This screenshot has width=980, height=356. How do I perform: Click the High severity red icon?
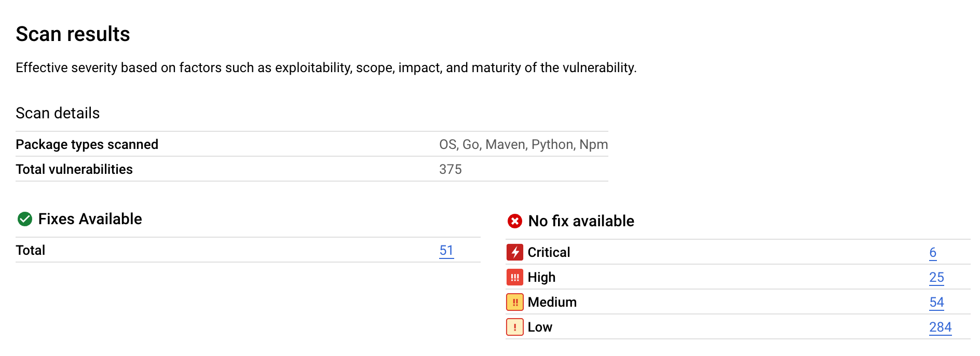514,277
